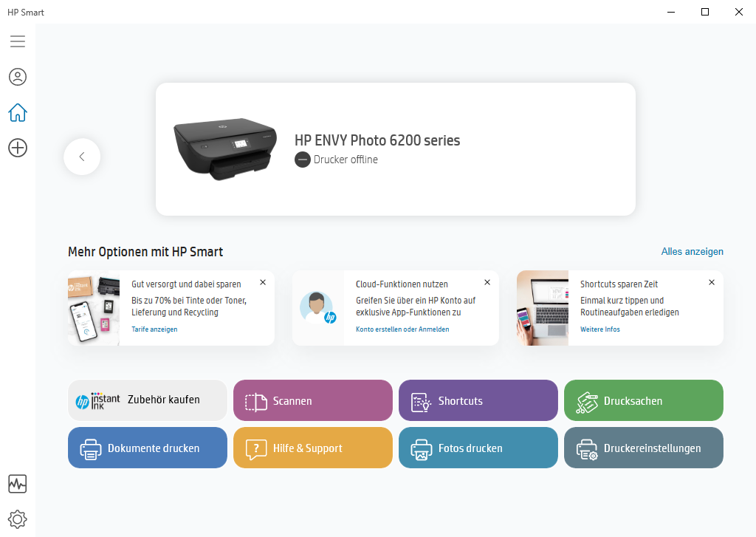The height and width of the screenshot is (537, 756).
Task: Open the Drucksachen tile
Action: click(x=644, y=400)
